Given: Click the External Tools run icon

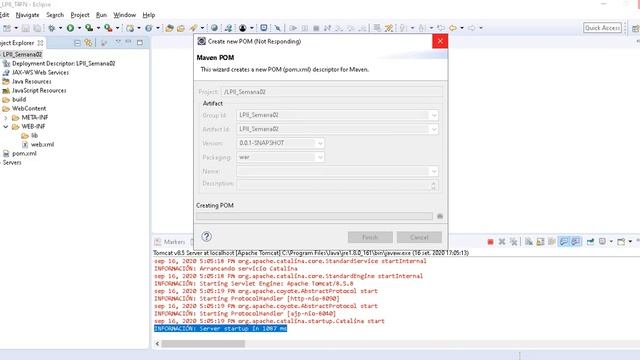Looking at the screenshot, I should [108, 28].
